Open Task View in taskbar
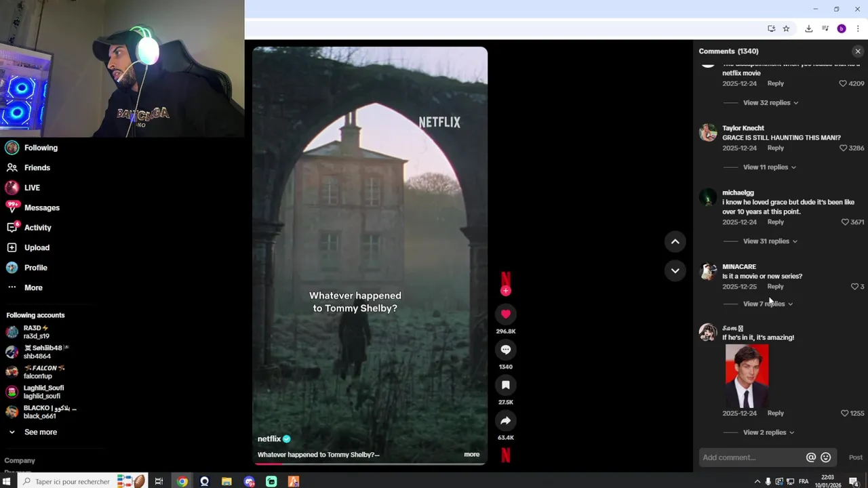This screenshot has width=868, height=488. point(159,482)
